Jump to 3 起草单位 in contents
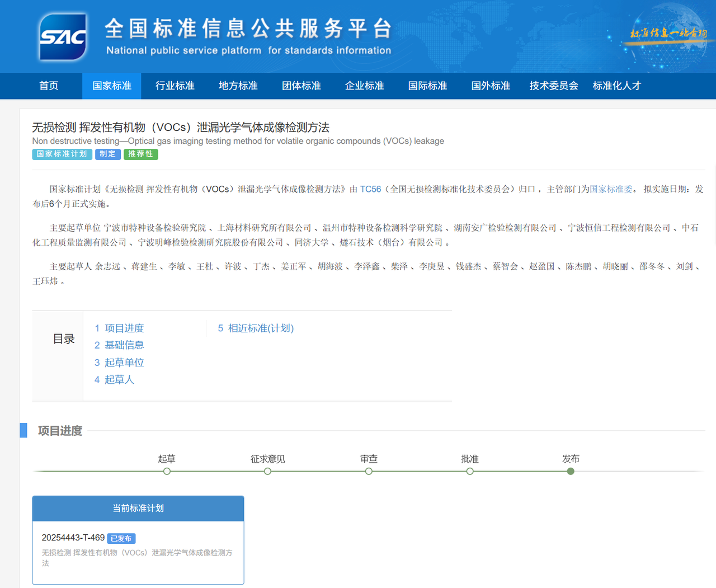 click(119, 363)
